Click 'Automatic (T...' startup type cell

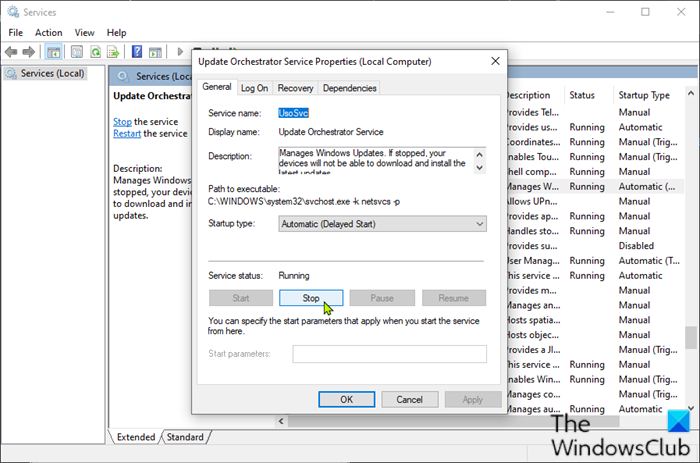click(x=649, y=261)
